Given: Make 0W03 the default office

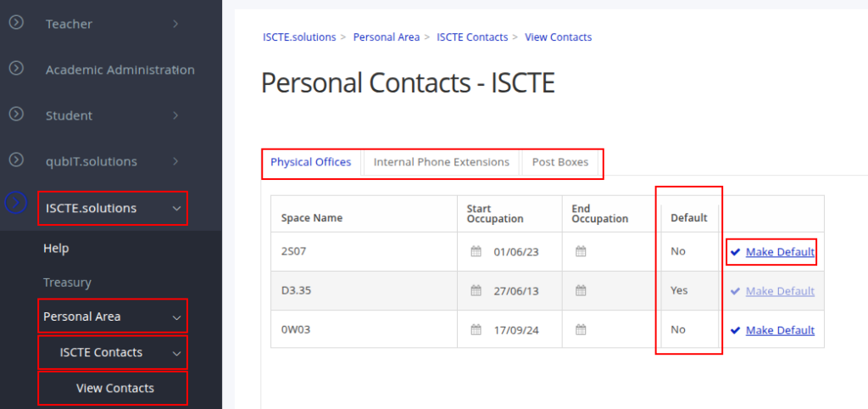Looking at the screenshot, I should point(780,330).
